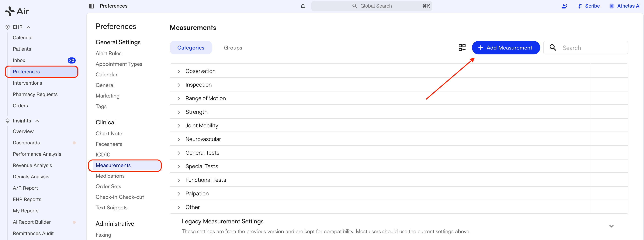
Task: Switch to the Groups tab
Action: (233, 48)
